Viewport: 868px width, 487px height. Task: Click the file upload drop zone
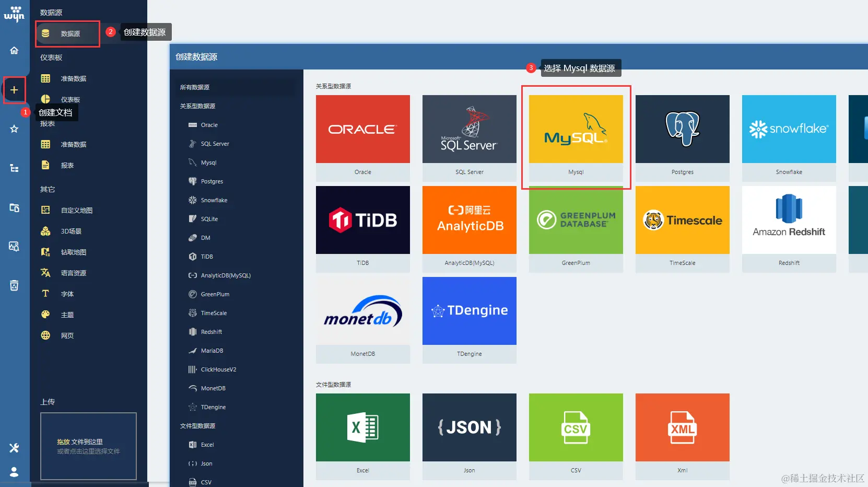(x=88, y=446)
